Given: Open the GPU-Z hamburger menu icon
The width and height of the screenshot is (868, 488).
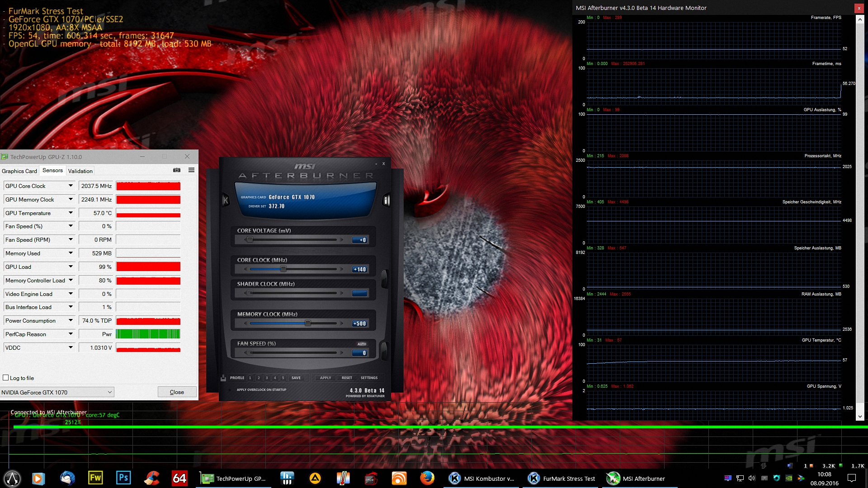Looking at the screenshot, I should 191,170.
